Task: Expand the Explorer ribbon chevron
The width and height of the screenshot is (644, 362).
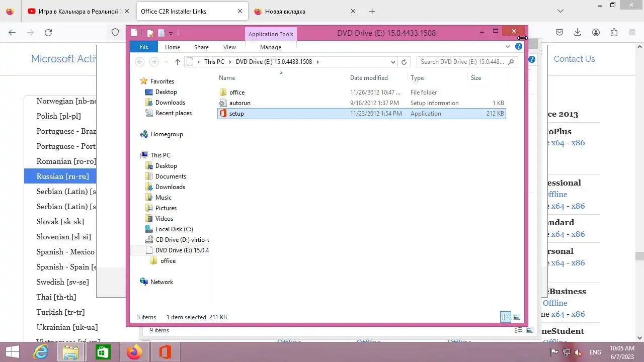Action: point(508,47)
